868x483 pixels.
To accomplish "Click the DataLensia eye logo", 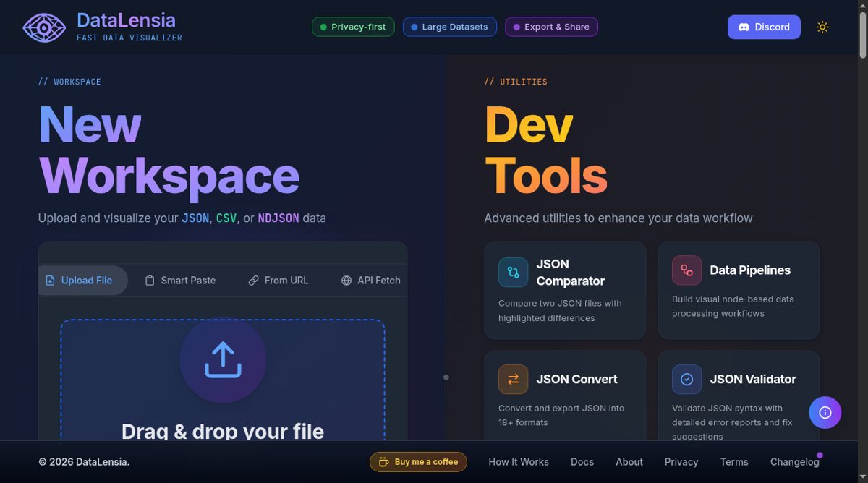I will point(44,27).
